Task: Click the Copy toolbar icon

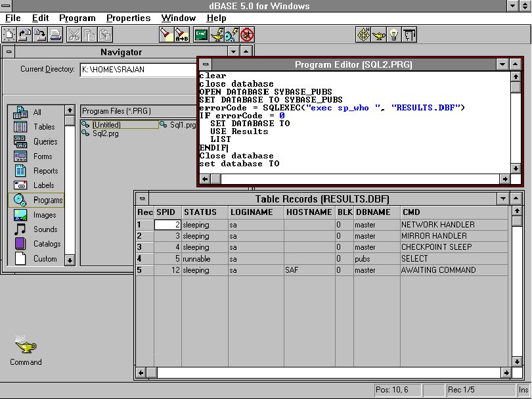Action: pos(89,35)
